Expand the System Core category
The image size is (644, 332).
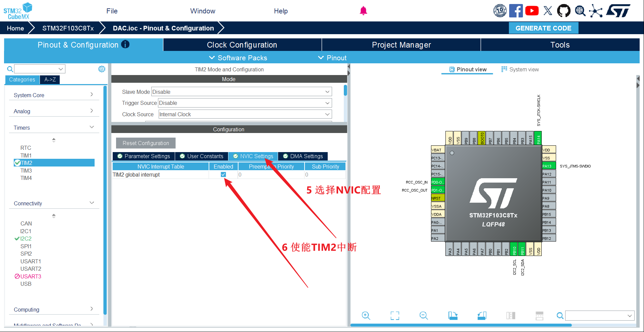(x=54, y=95)
